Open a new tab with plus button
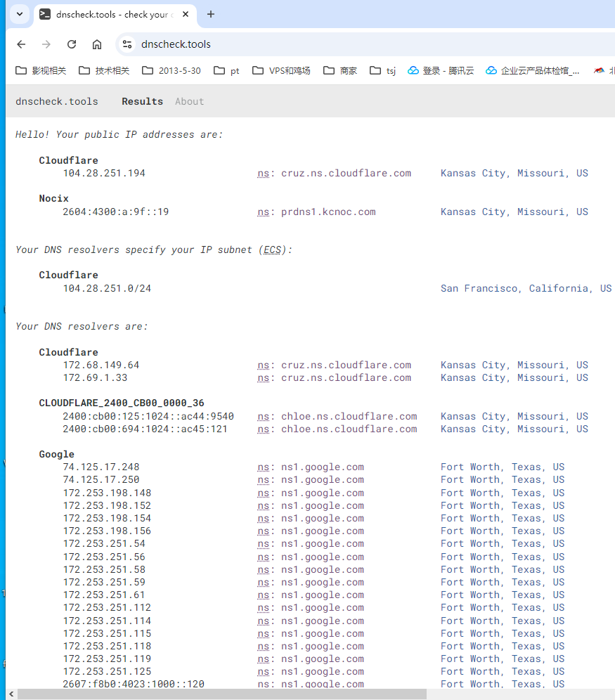615x700 pixels. point(211,14)
